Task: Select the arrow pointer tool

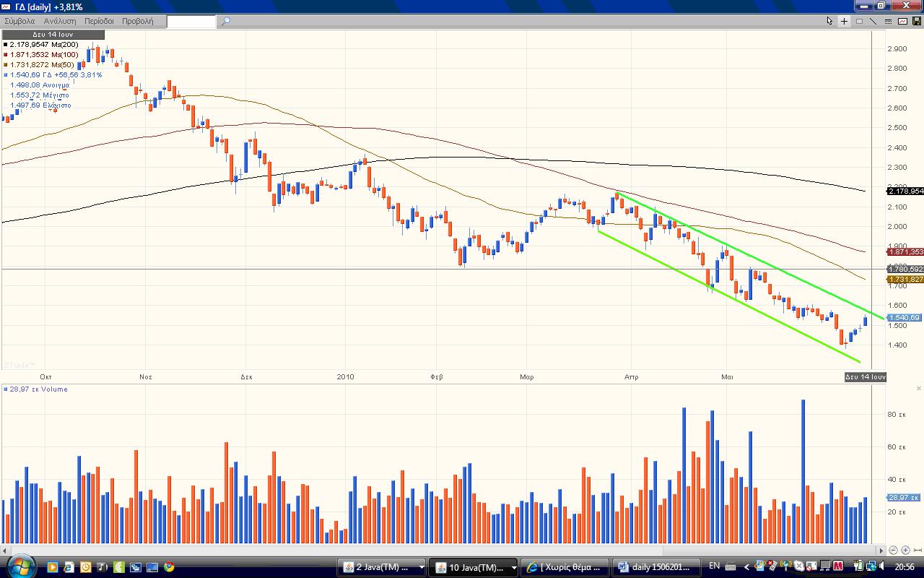Action: [x=830, y=21]
